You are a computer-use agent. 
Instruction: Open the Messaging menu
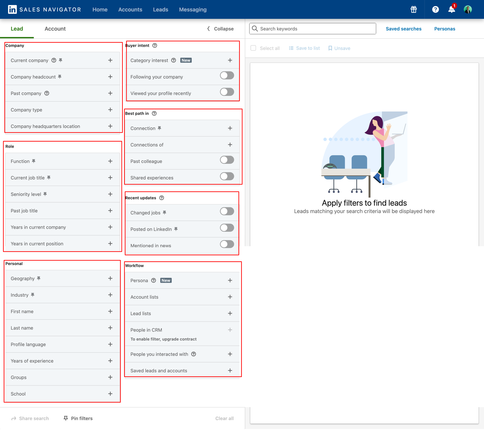click(x=193, y=9)
